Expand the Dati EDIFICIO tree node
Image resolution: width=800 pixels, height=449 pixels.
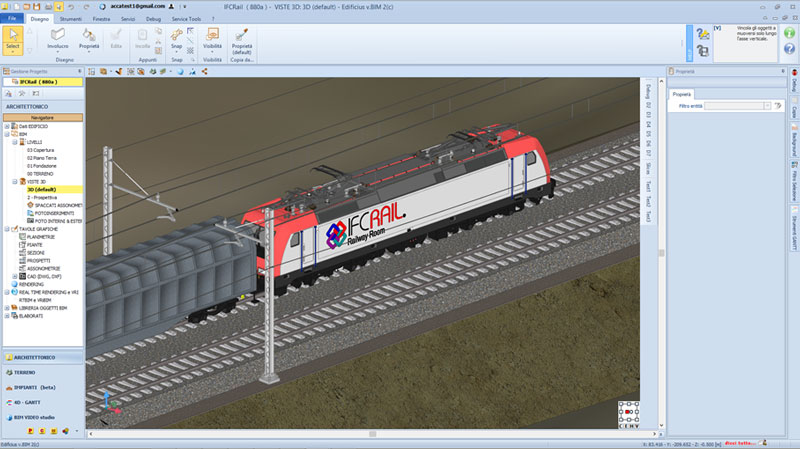coord(7,126)
